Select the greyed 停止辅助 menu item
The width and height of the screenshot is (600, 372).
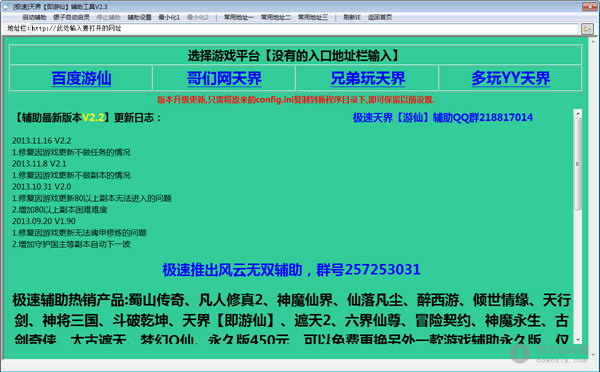coord(108,17)
